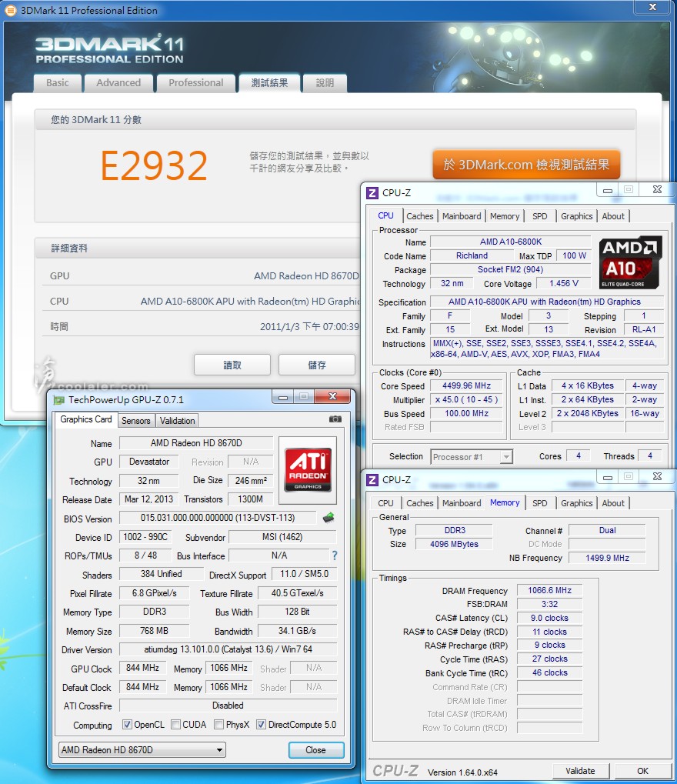Click the GPU-Z screenshot camera icon
The image size is (677, 784).
coord(335,419)
